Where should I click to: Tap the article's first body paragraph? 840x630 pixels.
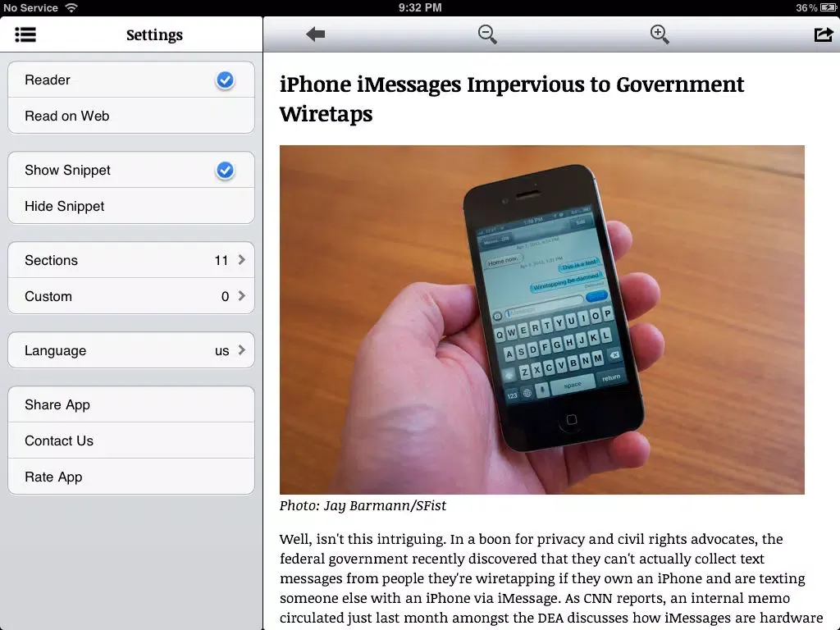pos(551,578)
